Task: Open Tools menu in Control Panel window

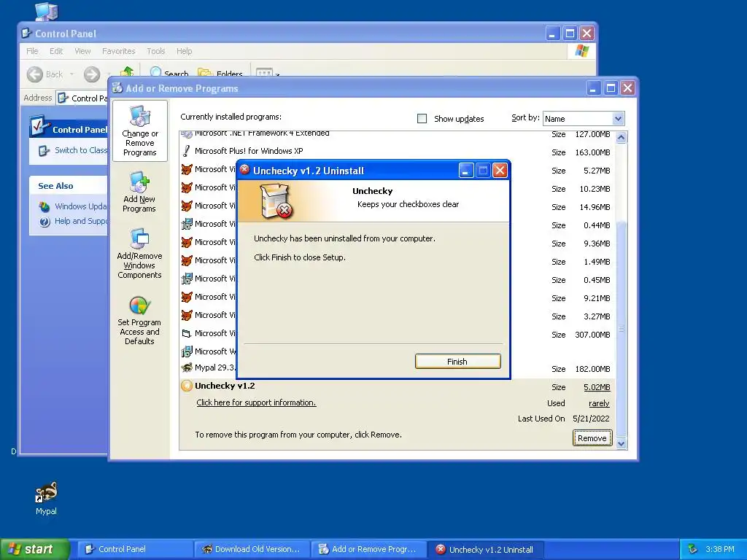Action: point(156,51)
